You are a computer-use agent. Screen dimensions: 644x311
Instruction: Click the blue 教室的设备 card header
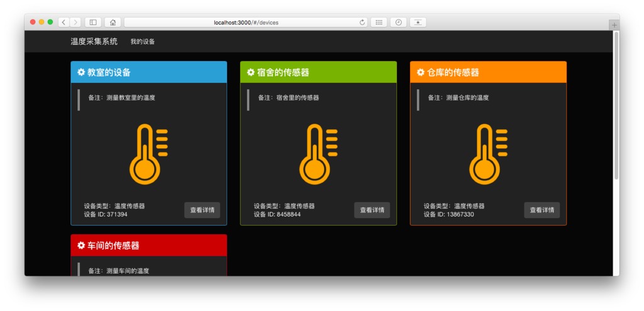click(148, 72)
